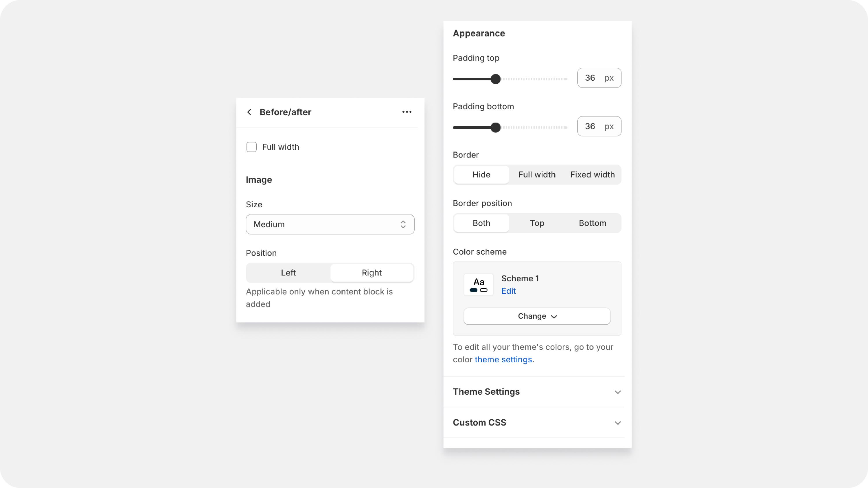
Task: Set image Position to Right
Action: [372, 273]
